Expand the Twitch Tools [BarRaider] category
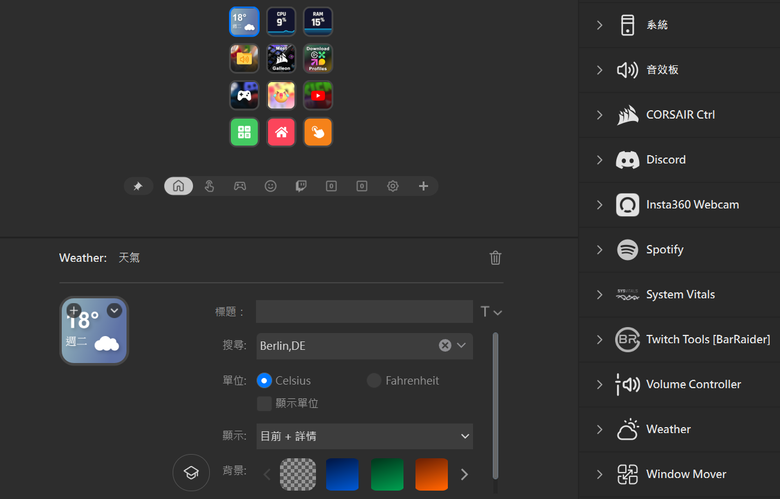Screen dimensions: 780x499 point(599,339)
